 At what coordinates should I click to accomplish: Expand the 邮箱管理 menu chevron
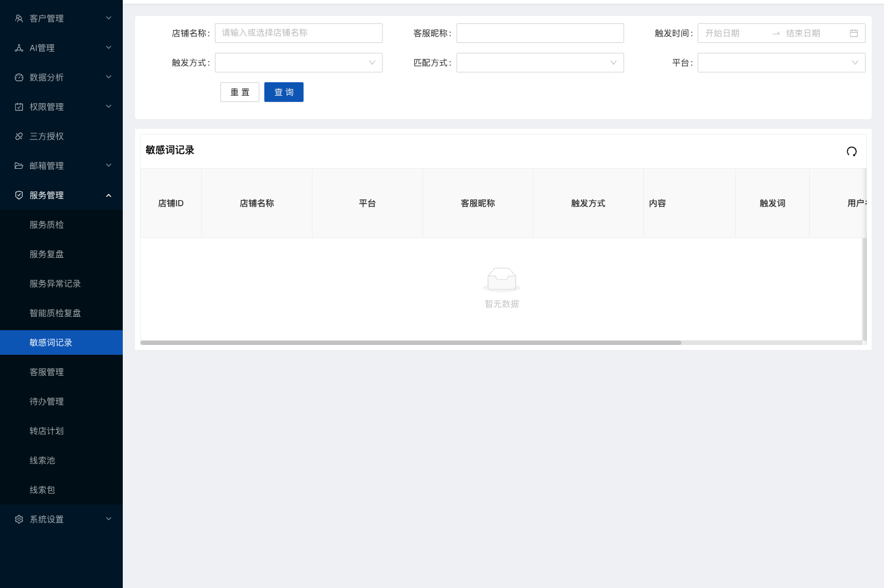tap(109, 166)
